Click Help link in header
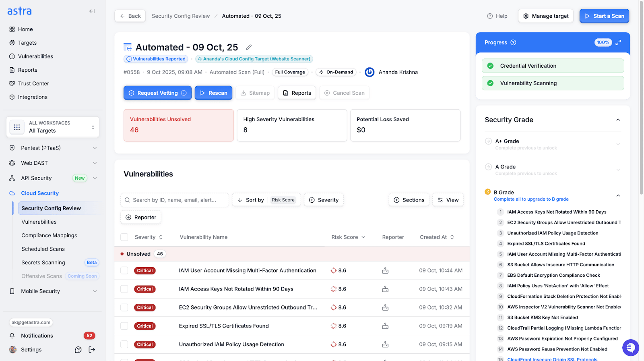 [x=497, y=16]
